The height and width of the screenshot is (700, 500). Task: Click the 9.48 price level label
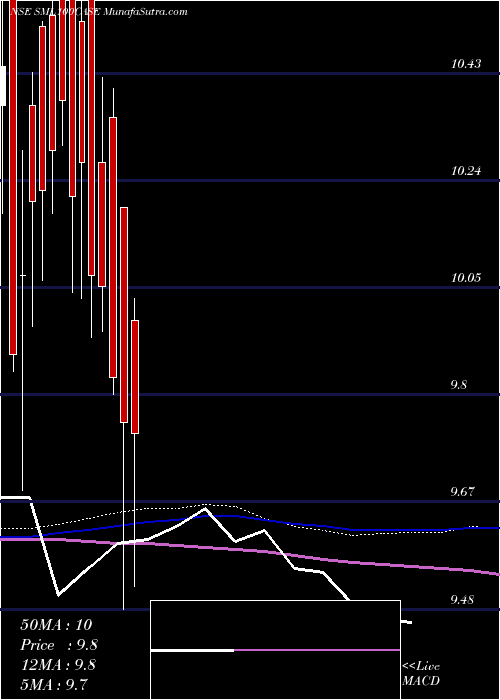point(462,600)
